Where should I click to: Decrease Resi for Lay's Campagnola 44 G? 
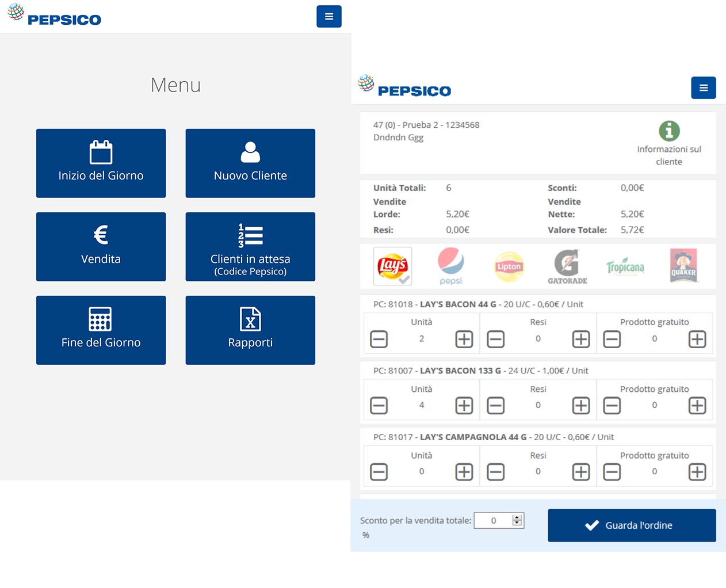point(496,472)
